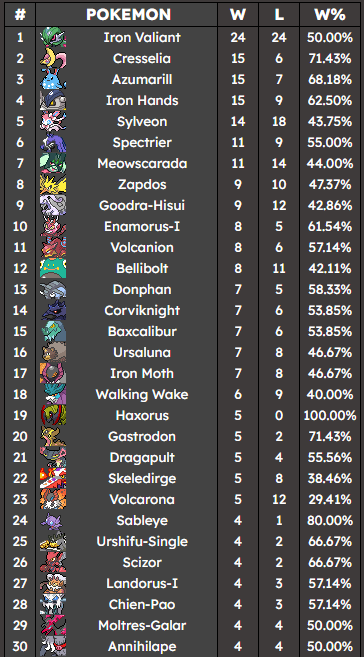Click the L losses column header
This screenshot has width=364, height=657.
[279, 15]
